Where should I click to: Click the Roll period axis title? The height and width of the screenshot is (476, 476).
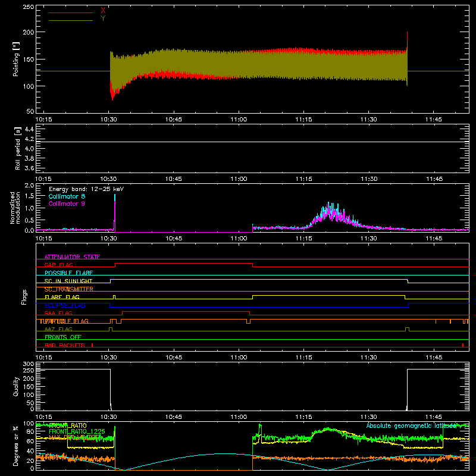click(18, 148)
